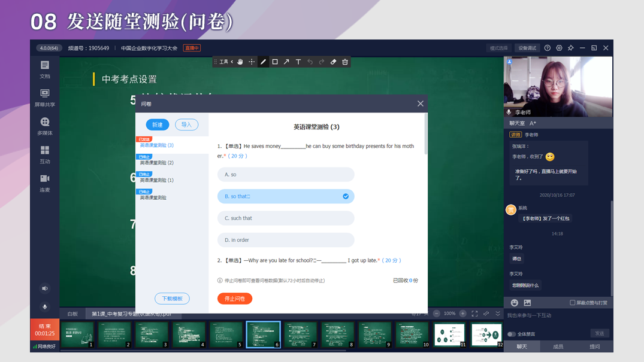Switch to the 成员 members tab
Screen dimensions: 644x362
click(x=558, y=346)
